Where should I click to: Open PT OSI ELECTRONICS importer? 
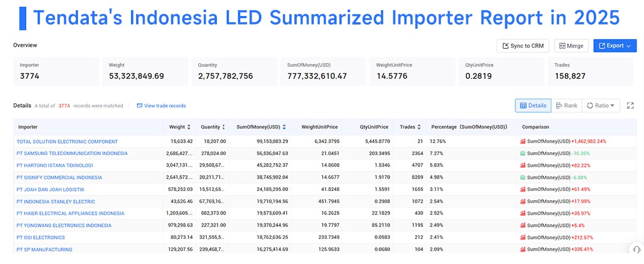(40, 237)
